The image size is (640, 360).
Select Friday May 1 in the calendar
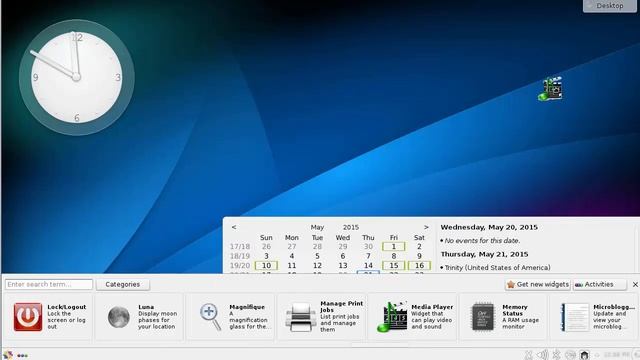393,247
